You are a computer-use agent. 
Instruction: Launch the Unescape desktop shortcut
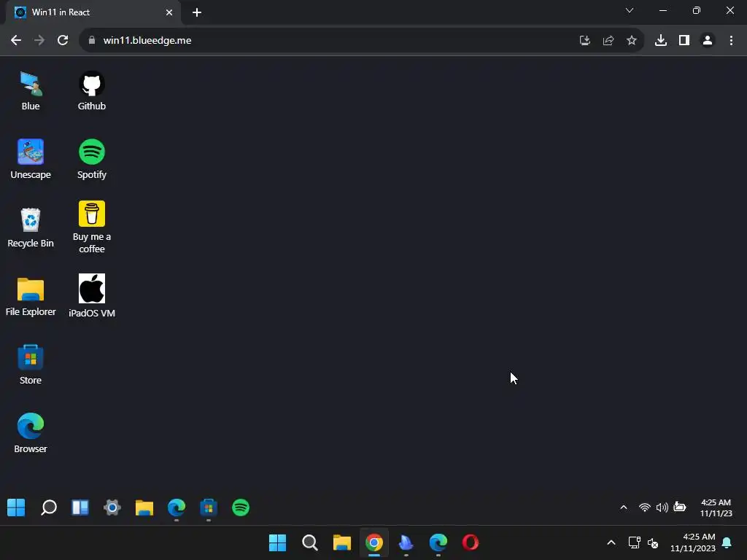coord(31,160)
